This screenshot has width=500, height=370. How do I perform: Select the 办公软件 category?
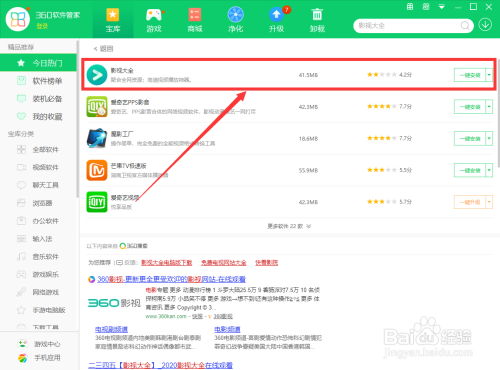(x=38, y=221)
